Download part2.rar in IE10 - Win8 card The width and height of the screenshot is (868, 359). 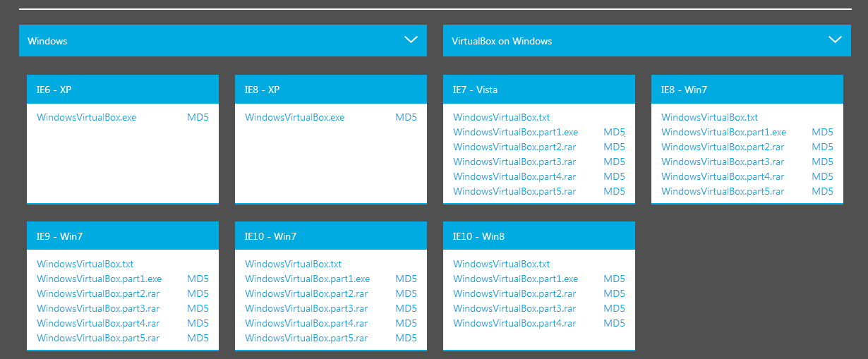[x=514, y=293]
